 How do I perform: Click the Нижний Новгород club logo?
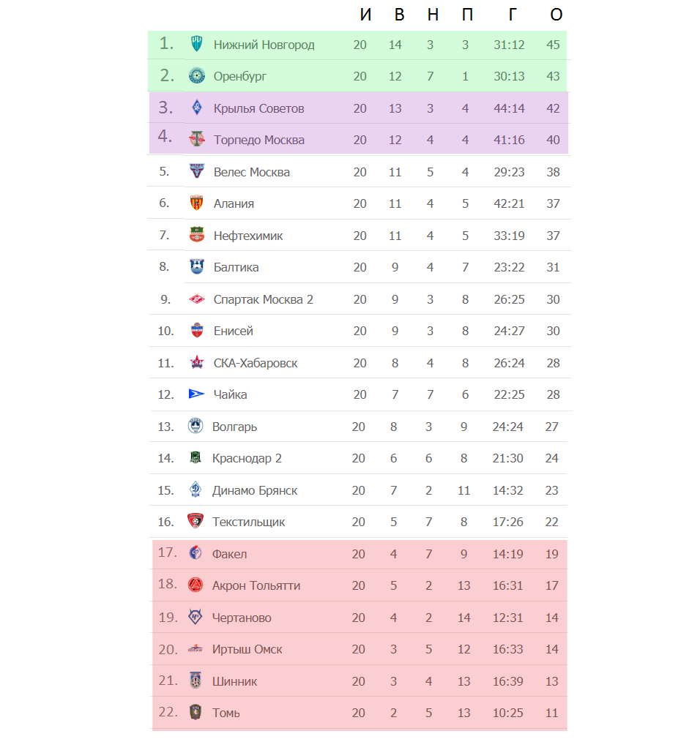196,44
